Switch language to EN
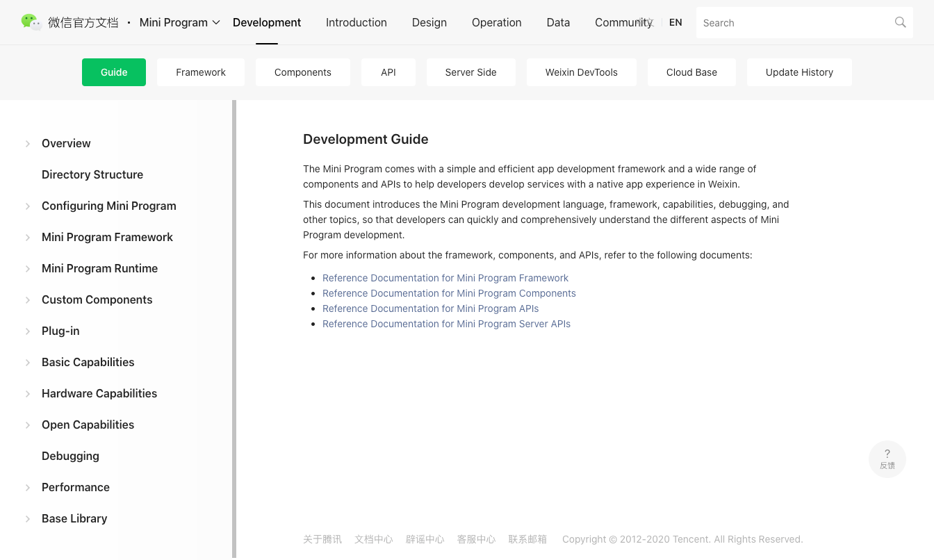 (675, 22)
